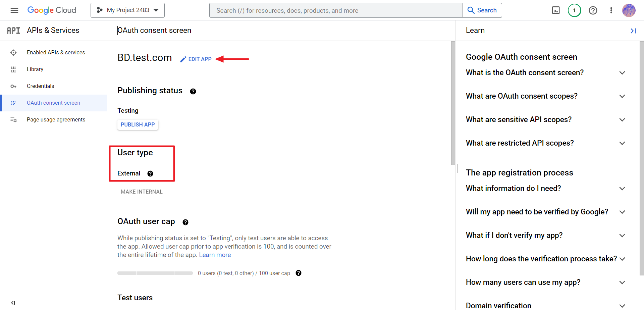Click the Google OAuth consent screen heading

click(521, 57)
